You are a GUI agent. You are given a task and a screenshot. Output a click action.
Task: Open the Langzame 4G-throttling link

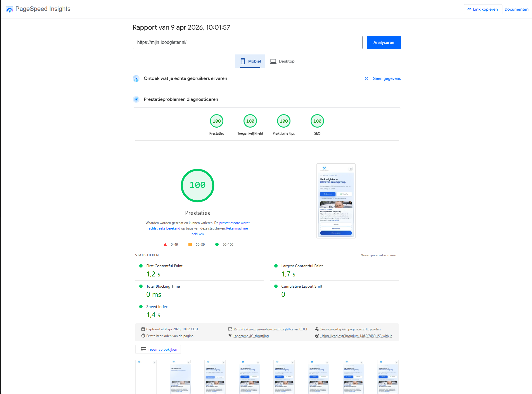[251, 336]
